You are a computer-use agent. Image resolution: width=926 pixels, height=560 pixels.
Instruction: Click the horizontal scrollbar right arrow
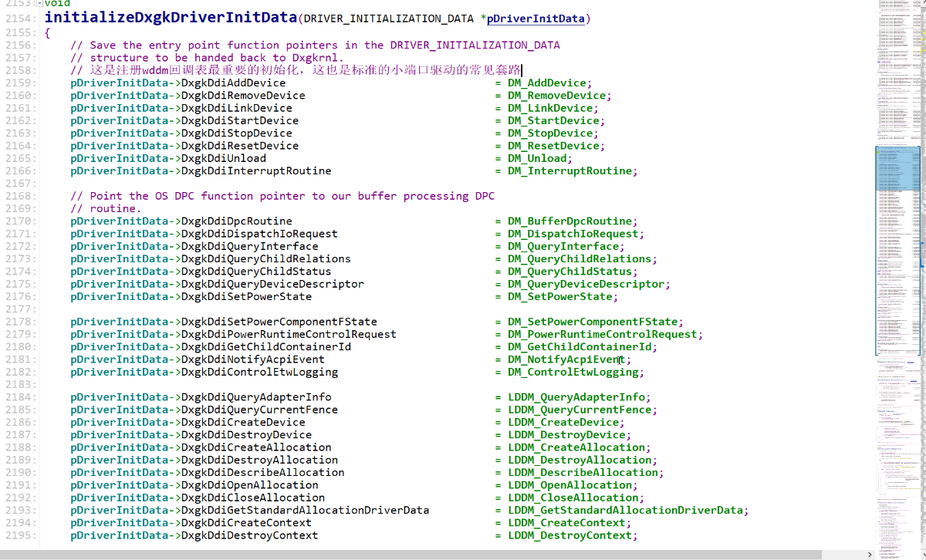tap(870, 555)
